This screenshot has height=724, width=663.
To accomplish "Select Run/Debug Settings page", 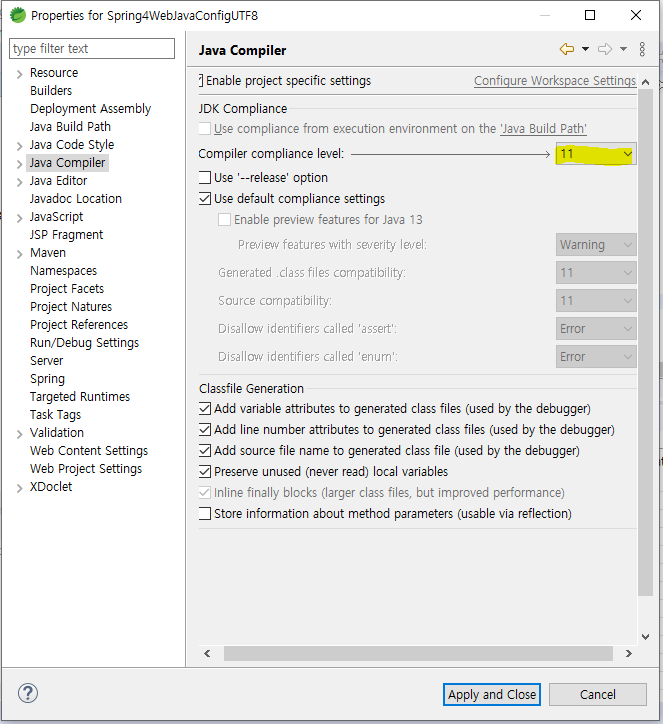I will point(84,343).
